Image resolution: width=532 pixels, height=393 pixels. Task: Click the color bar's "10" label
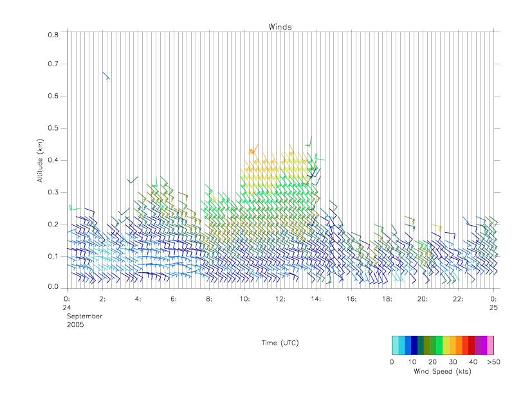[412, 361]
